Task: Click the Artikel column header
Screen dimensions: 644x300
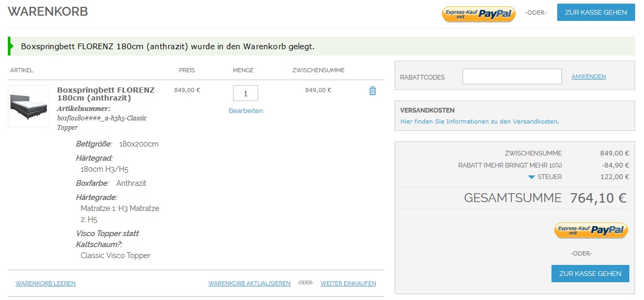Action: (x=21, y=70)
